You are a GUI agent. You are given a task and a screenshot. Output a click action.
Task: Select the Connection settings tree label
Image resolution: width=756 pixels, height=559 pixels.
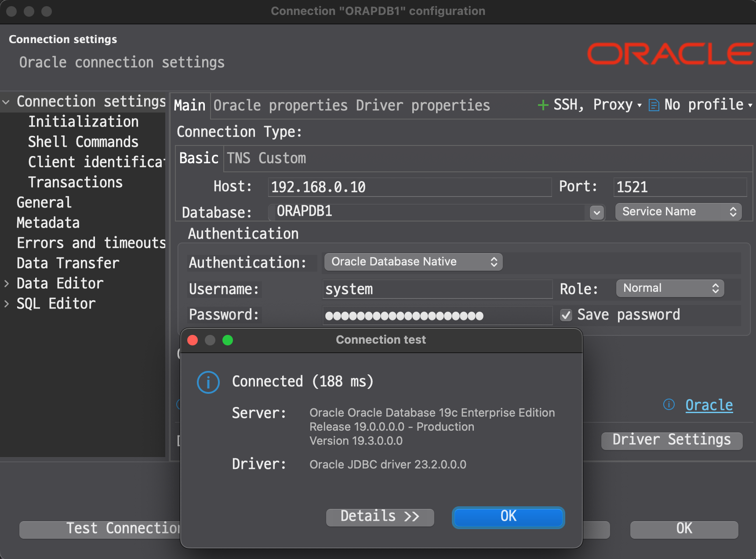tap(91, 102)
